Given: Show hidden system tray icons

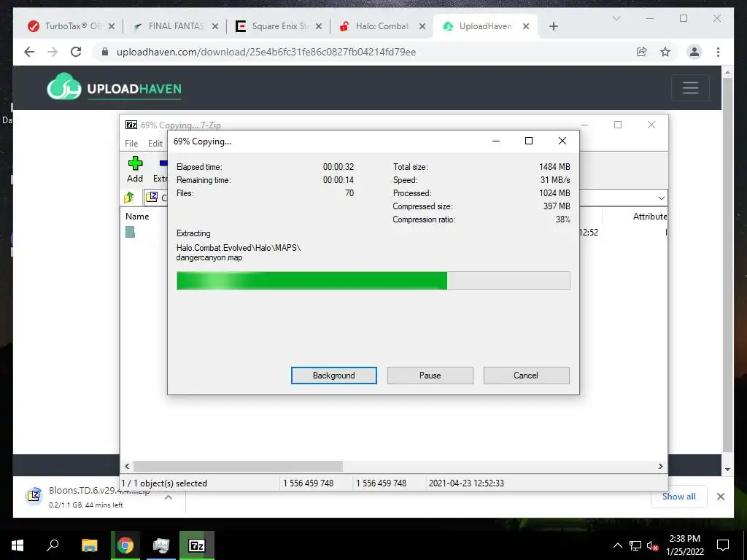Looking at the screenshot, I should (617, 545).
